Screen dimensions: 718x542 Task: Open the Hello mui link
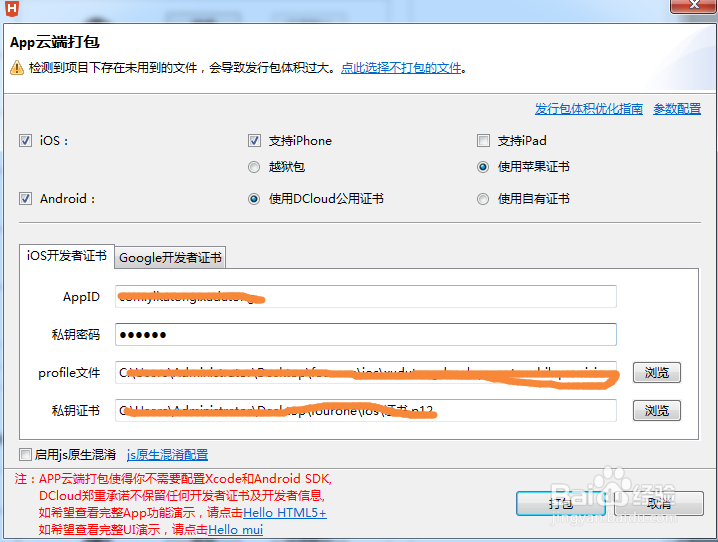235,530
